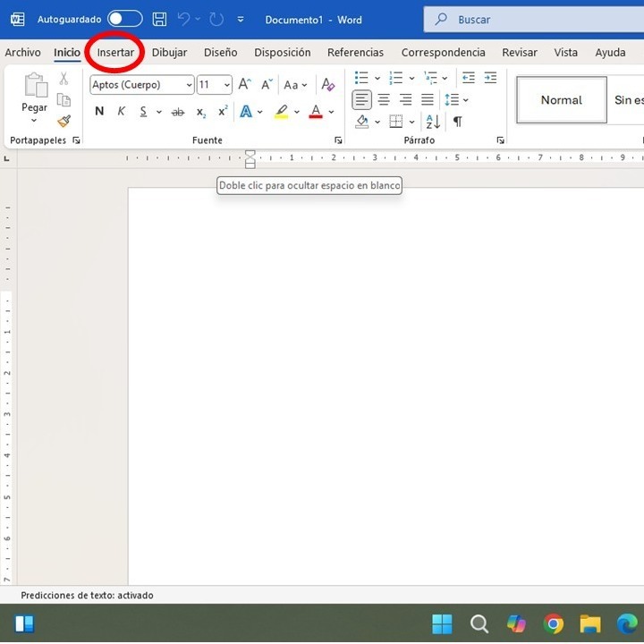Open the font size 11 dropdown
644x644 pixels.
[226, 85]
